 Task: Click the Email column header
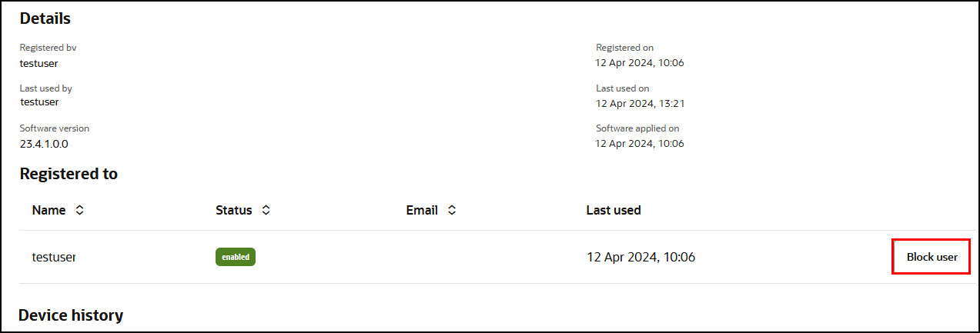(422, 210)
